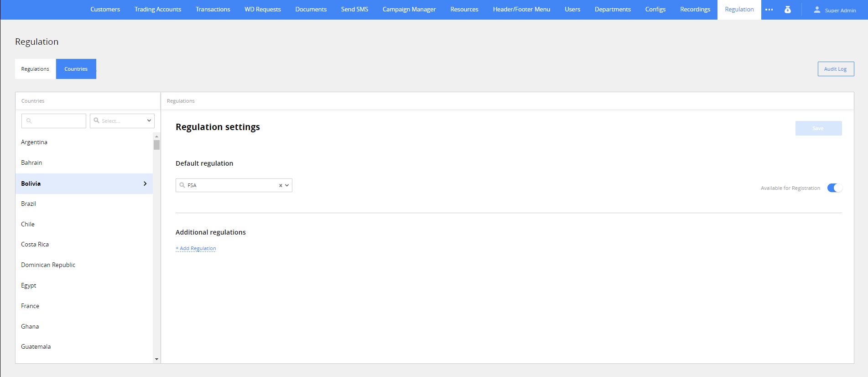Click the Super Admin user icon

[817, 10]
